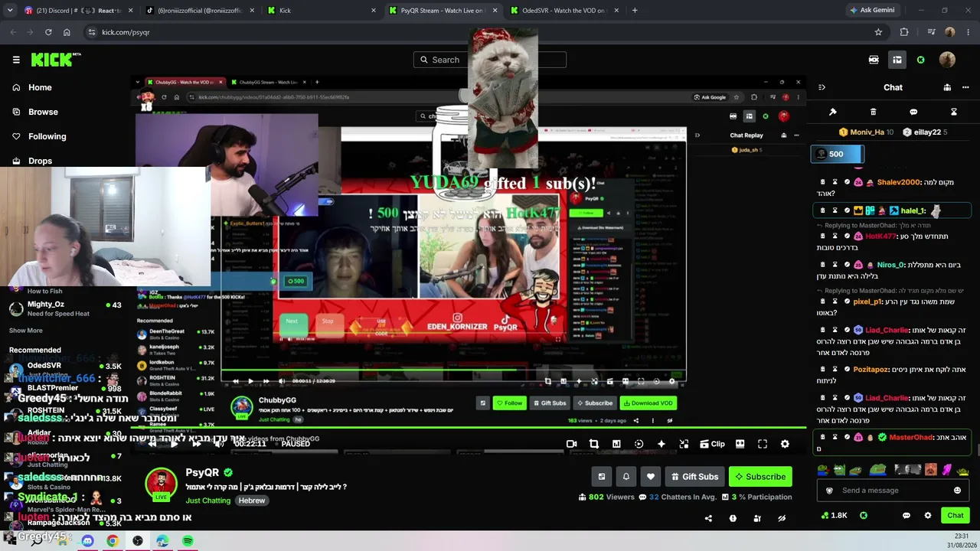980x551 pixels.
Task: Click the circular replay icon in player controls
Action: pos(639,444)
